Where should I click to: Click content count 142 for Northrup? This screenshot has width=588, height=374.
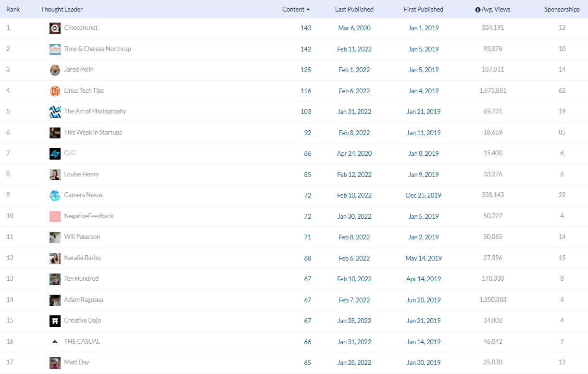306,49
